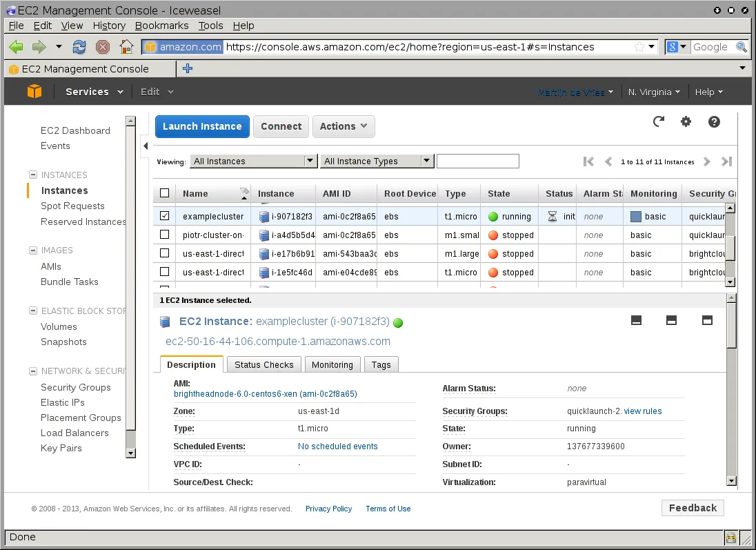Viewport: 756px width, 550px height.
Task: Open the All Instances viewing dropdown
Action: (254, 161)
